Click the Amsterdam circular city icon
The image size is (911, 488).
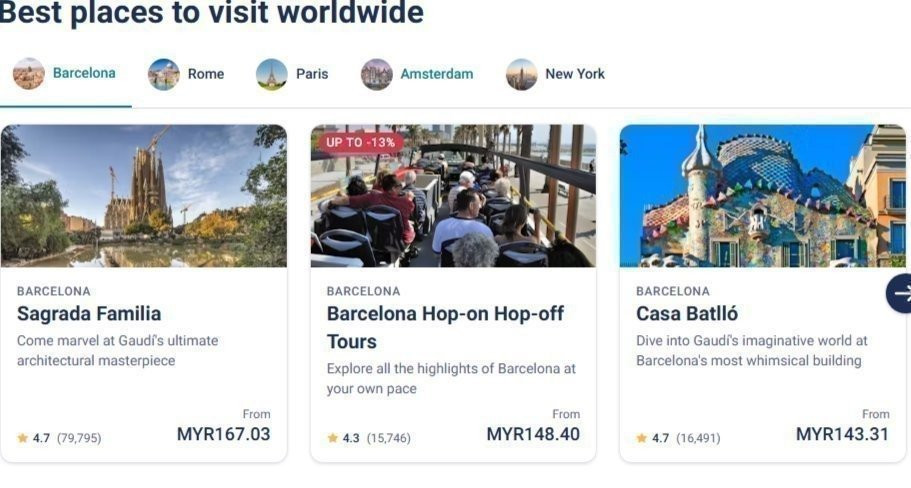[377, 74]
